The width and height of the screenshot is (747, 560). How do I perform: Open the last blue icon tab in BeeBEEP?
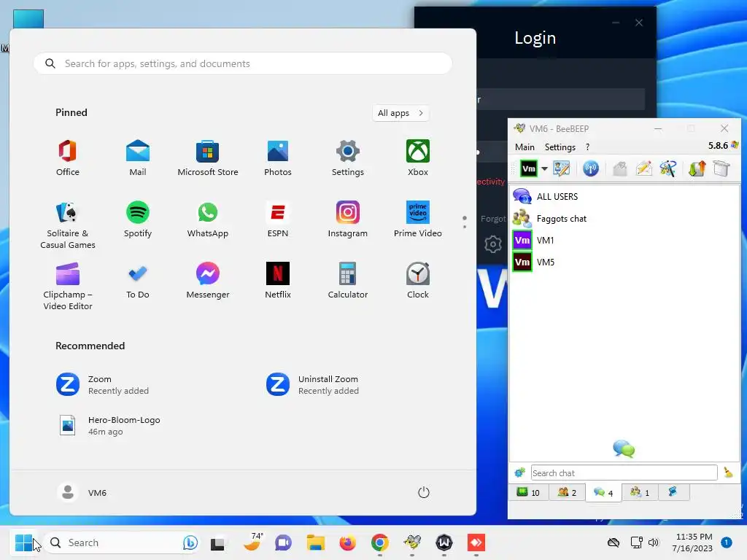[673, 492]
